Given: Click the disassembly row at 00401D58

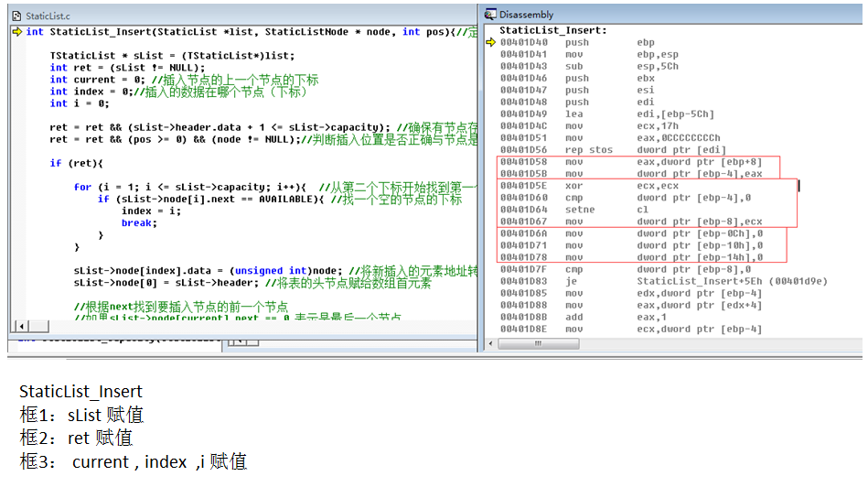Looking at the screenshot, I should click(631, 162).
